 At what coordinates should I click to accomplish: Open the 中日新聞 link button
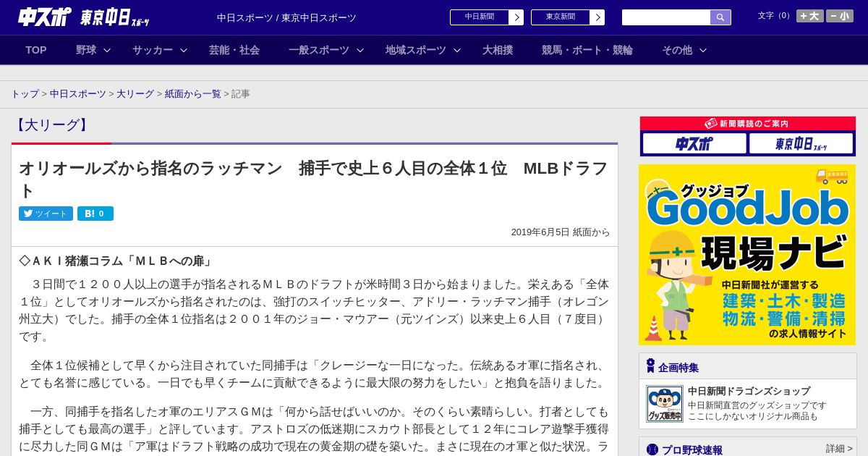coord(479,17)
